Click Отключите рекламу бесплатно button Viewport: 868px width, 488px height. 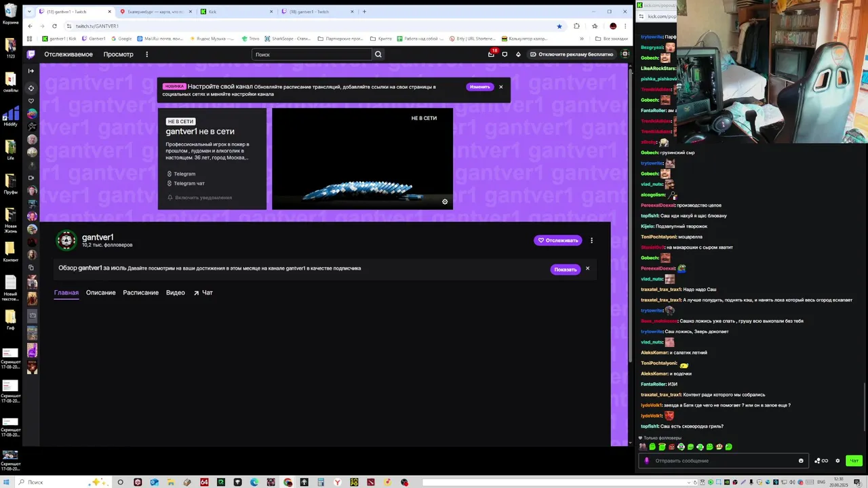(x=571, y=54)
